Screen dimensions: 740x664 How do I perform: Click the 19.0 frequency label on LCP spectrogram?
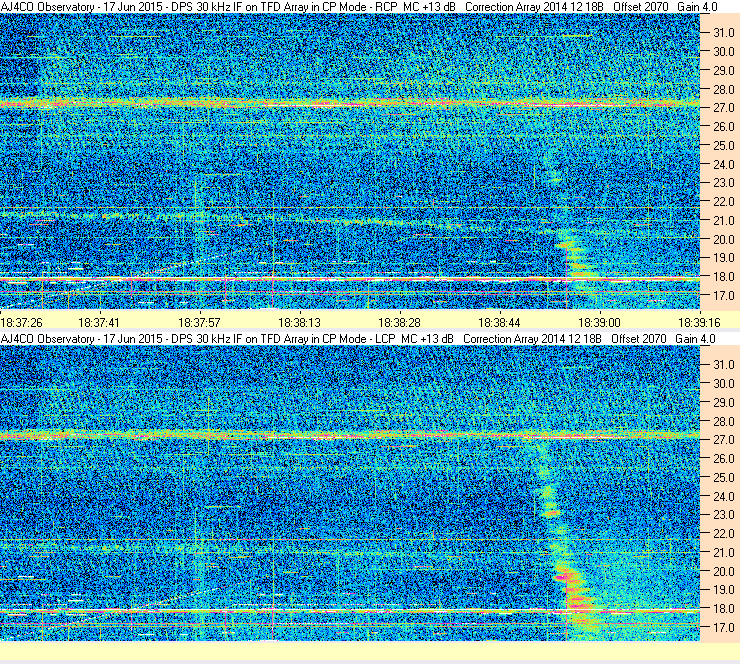tap(723, 590)
